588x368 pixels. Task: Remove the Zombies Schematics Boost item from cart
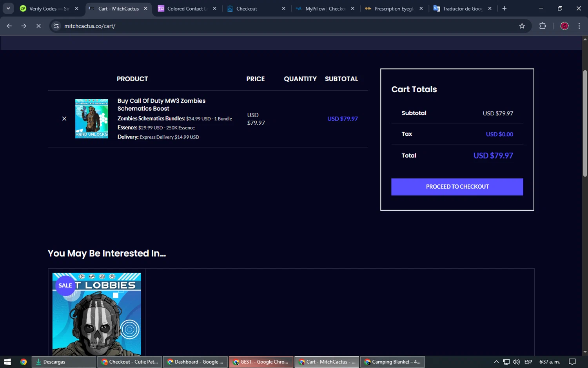pyautogui.click(x=64, y=118)
